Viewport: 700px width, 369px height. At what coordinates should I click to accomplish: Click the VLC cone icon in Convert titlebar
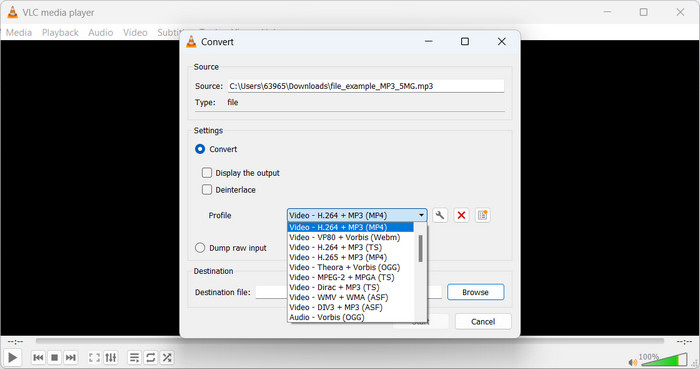tap(191, 41)
